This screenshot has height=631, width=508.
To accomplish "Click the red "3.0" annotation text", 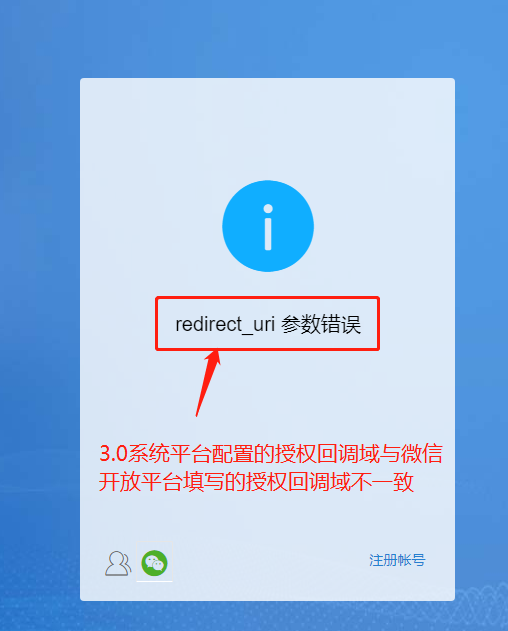I will point(113,454).
